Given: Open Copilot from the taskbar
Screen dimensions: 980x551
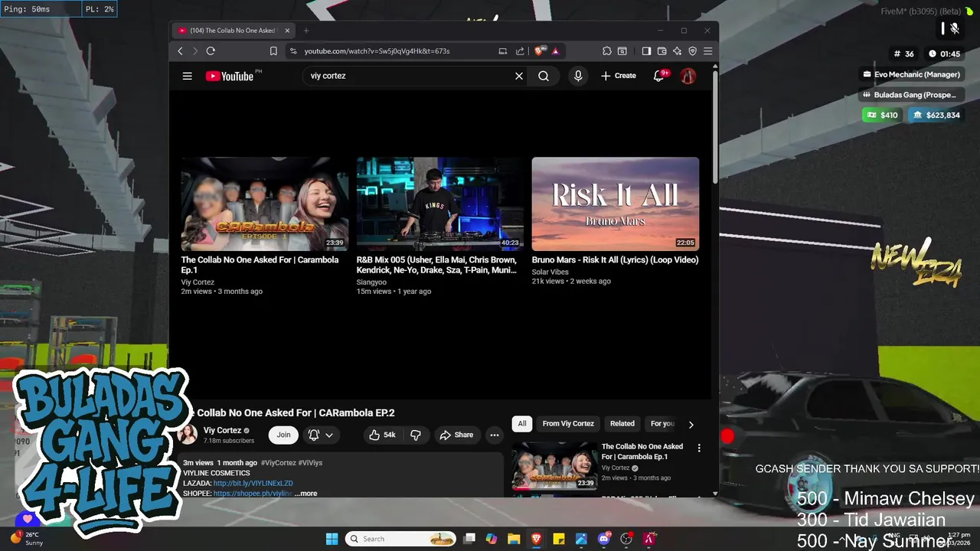Looking at the screenshot, I should (x=492, y=539).
